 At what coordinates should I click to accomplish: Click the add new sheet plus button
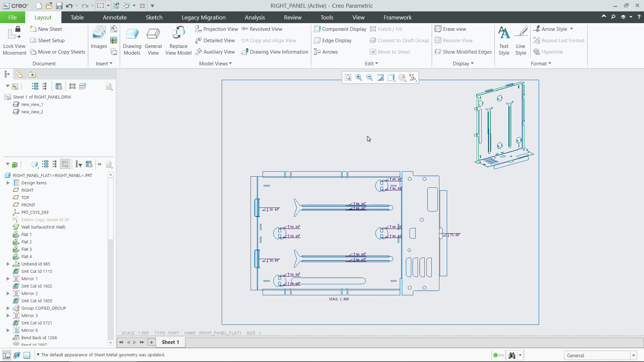(x=152, y=342)
